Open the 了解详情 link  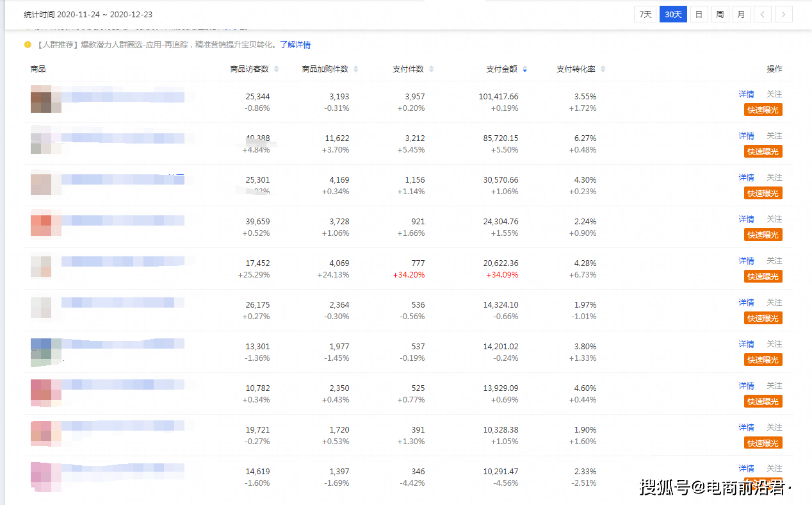[295, 45]
